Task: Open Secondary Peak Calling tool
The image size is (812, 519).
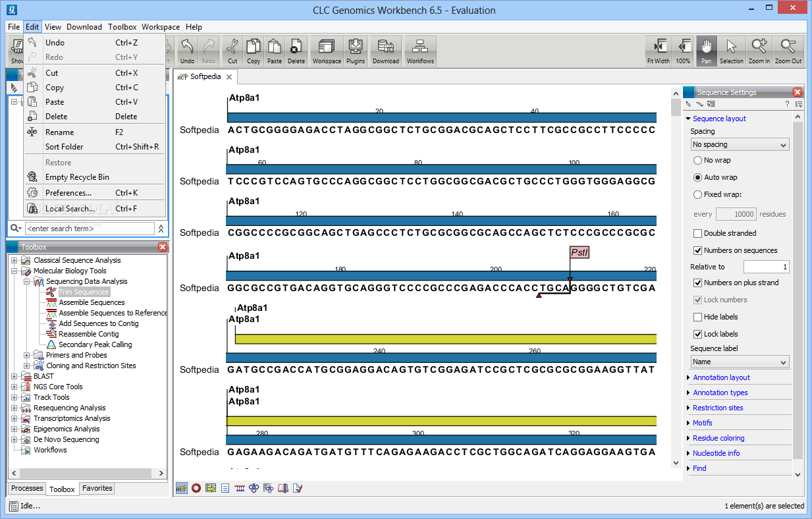Action: click(x=95, y=344)
